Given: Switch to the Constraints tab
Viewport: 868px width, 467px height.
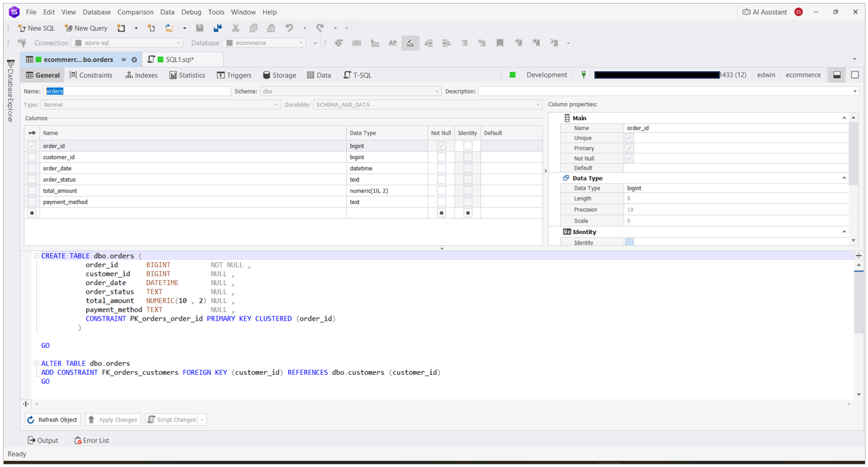Looking at the screenshot, I should coord(91,75).
